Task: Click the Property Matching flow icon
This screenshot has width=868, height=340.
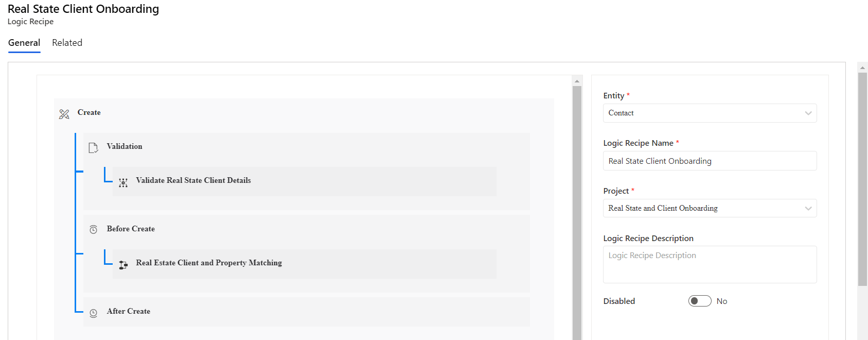Action: [x=123, y=265]
